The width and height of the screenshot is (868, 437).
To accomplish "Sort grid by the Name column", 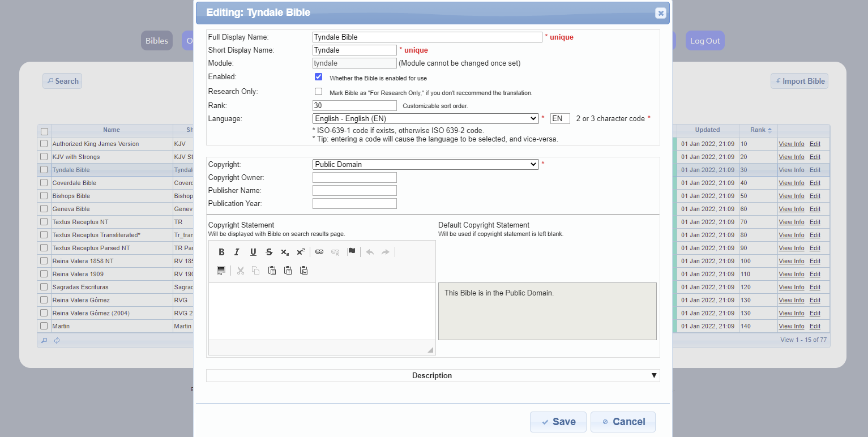I will (x=112, y=130).
